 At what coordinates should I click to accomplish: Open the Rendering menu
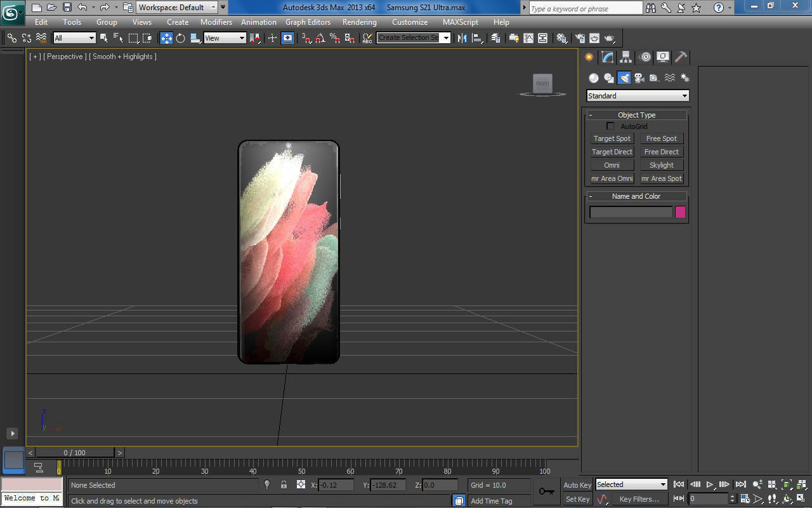pyautogui.click(x=360, y=22)
